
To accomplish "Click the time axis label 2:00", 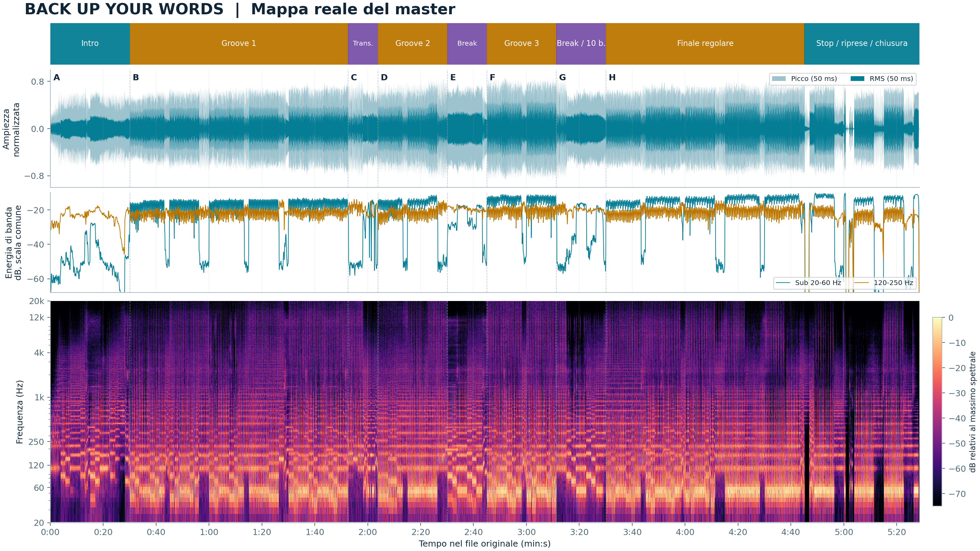I will [x=367, y=532].
